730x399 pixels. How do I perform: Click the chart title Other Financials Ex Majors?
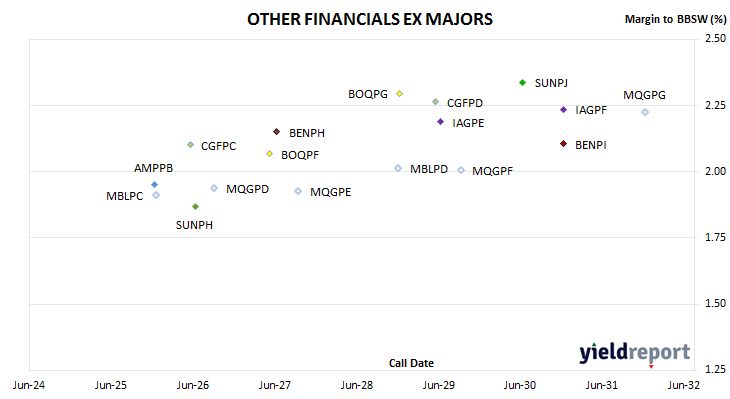tap(370, 19)
